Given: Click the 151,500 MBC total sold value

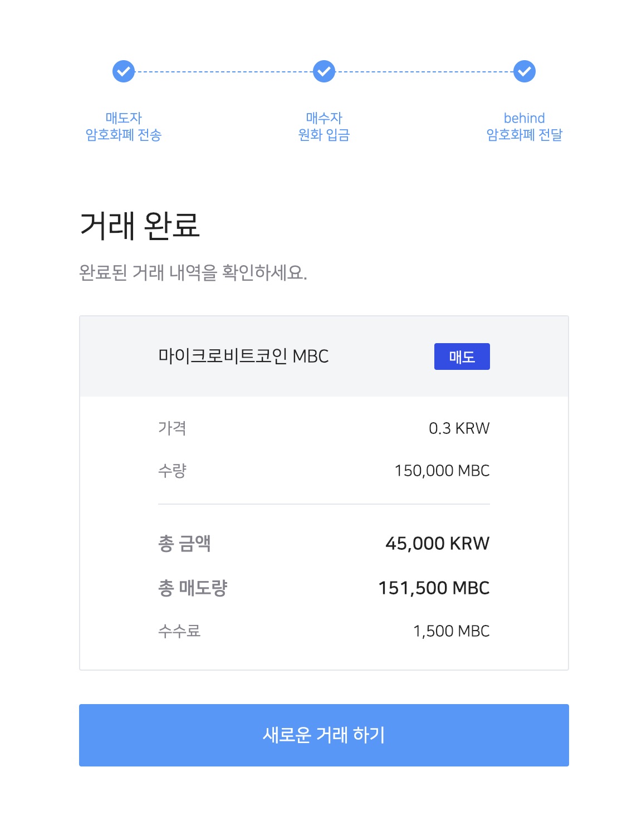Looking at the screenshot, I should [x=434, y=588].
